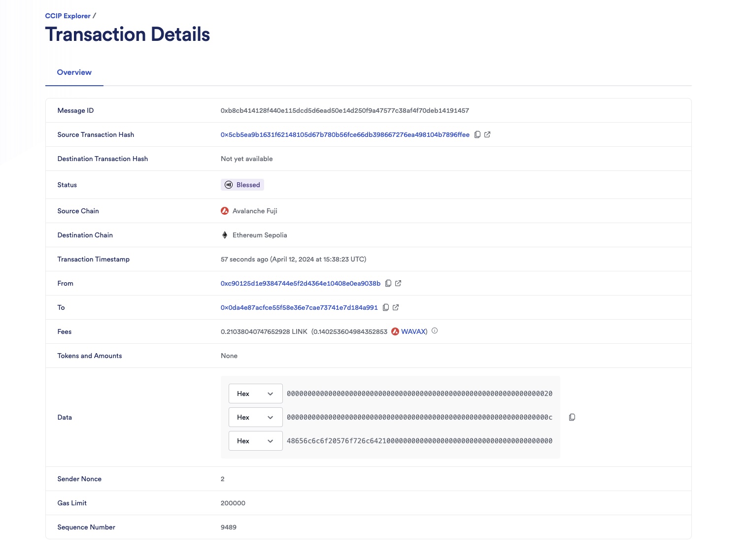
Task: Click the Blessed status badge
Action: coord(242,185)
